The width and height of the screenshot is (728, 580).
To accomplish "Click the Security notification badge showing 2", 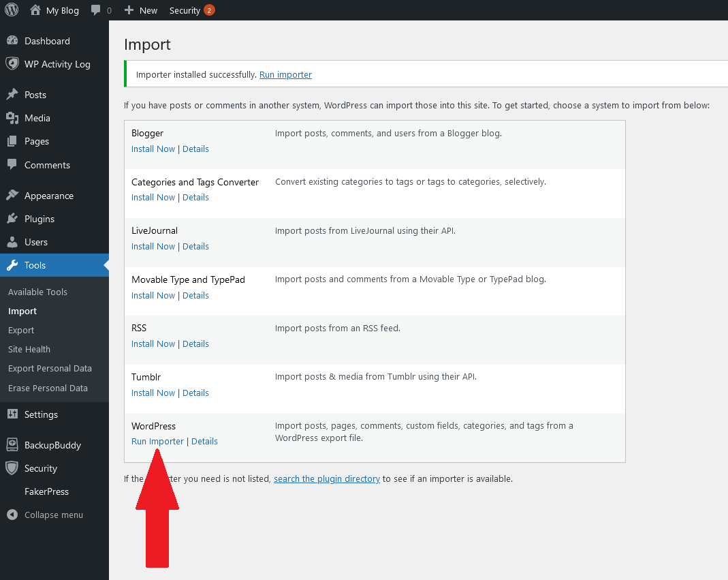I will [x=209, y=10].
